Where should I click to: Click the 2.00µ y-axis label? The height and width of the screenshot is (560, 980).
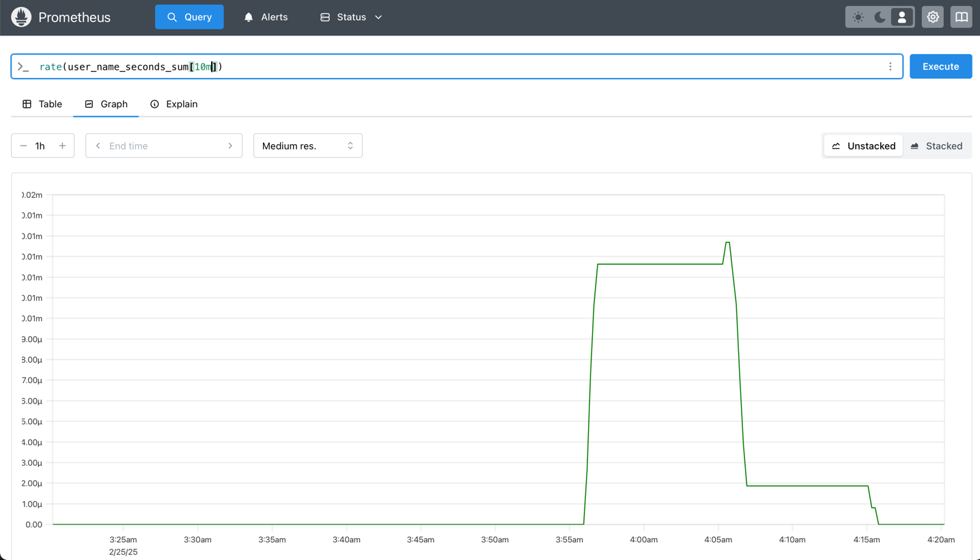tap(32, 484)
